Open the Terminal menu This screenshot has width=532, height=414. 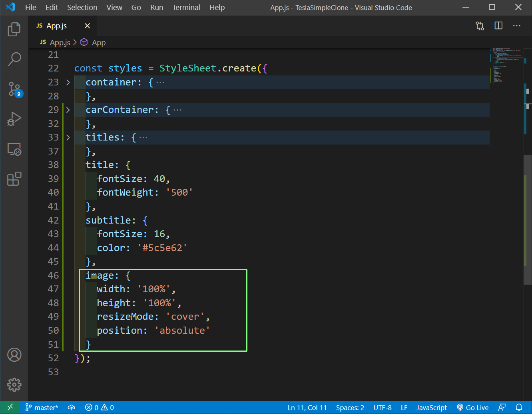click(x=186, y=8)
